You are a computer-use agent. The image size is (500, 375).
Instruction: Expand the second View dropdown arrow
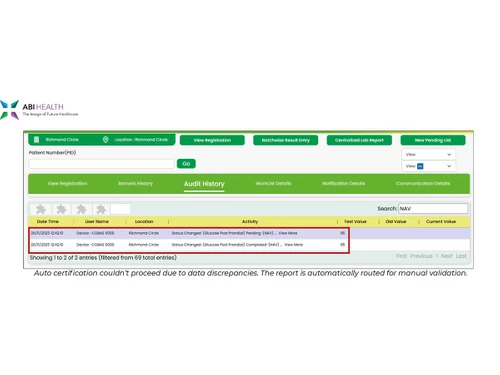point(449,166)
